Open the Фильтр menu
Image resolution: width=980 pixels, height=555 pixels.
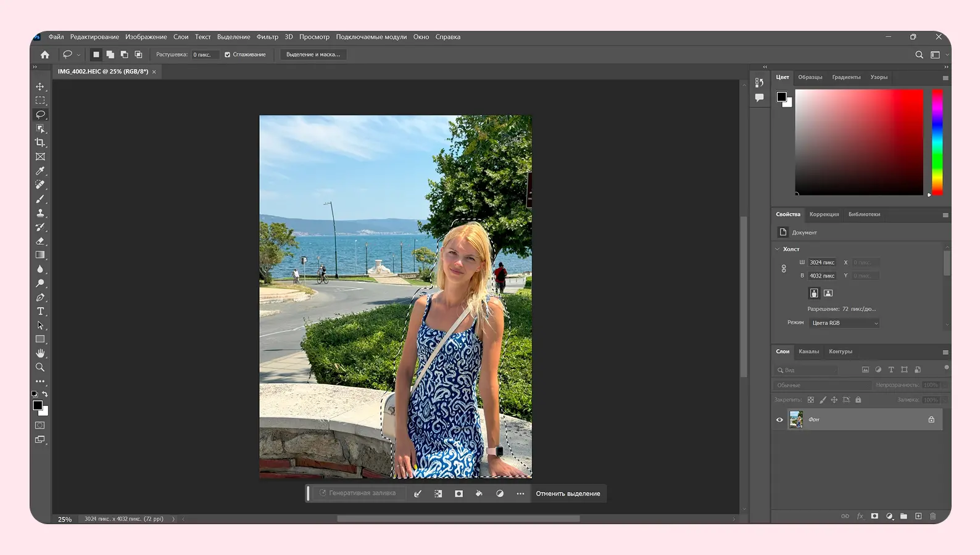pyautogui.click(x=267, y=37)
